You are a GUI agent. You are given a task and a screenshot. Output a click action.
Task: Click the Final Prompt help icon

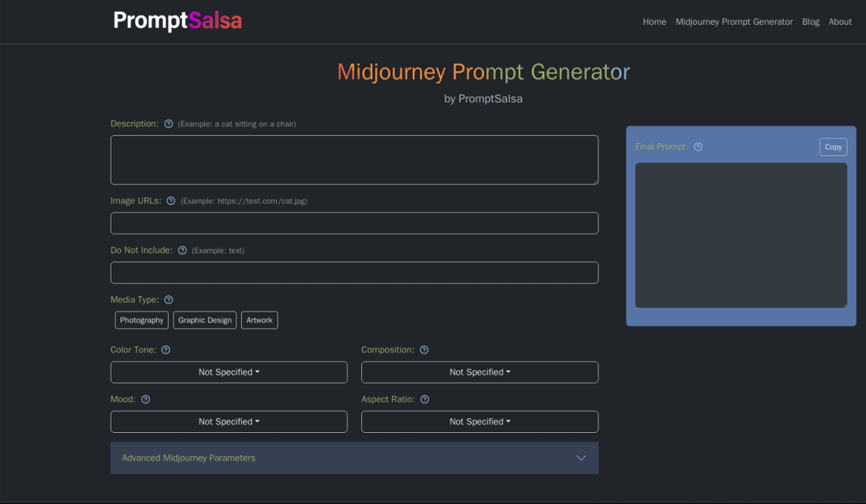[x=698, y=147]
